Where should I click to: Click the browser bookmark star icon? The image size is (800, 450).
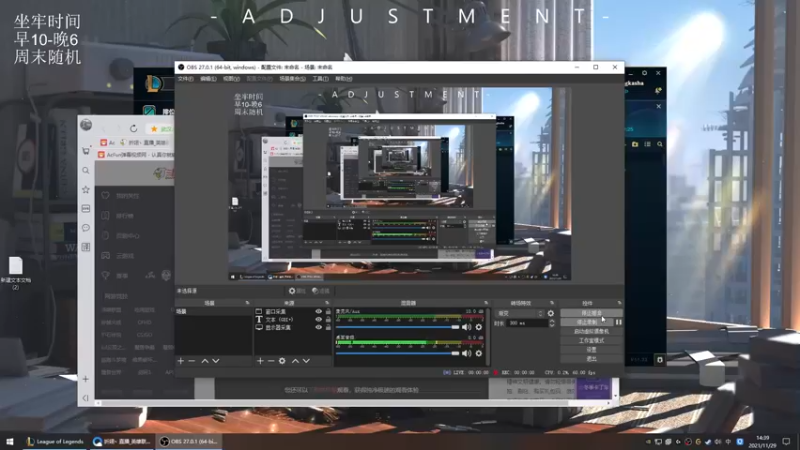pyautogui.click(x=154, y=129)
